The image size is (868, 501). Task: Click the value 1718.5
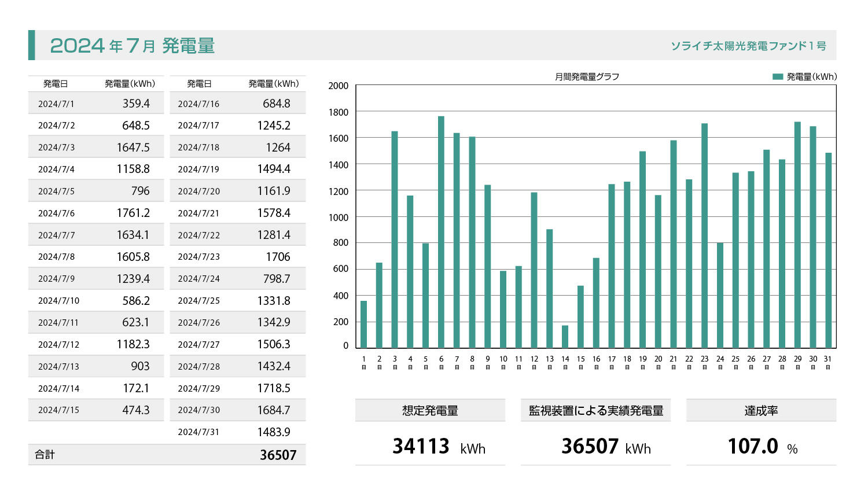(x=274, y=388)
